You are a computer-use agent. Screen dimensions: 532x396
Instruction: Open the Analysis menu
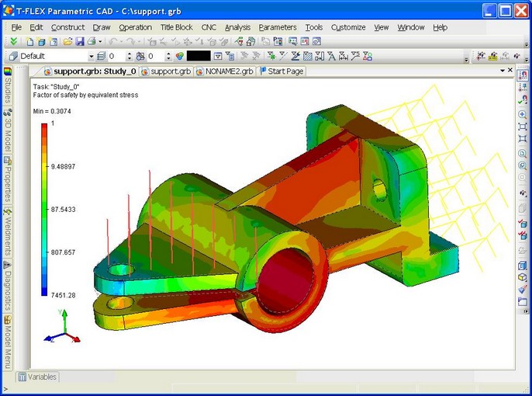pyautogui.click(x=237, y=27)
